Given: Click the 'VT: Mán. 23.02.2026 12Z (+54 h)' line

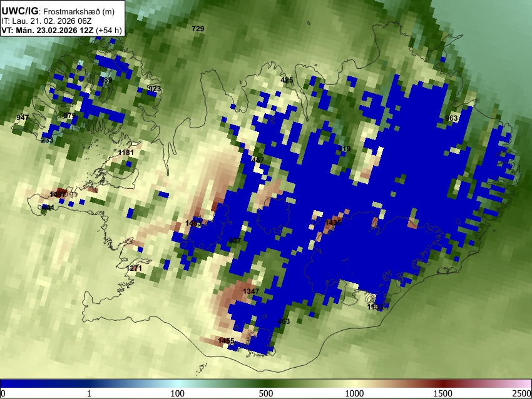Looking at the screenshot, I should (x=61, y=30).
